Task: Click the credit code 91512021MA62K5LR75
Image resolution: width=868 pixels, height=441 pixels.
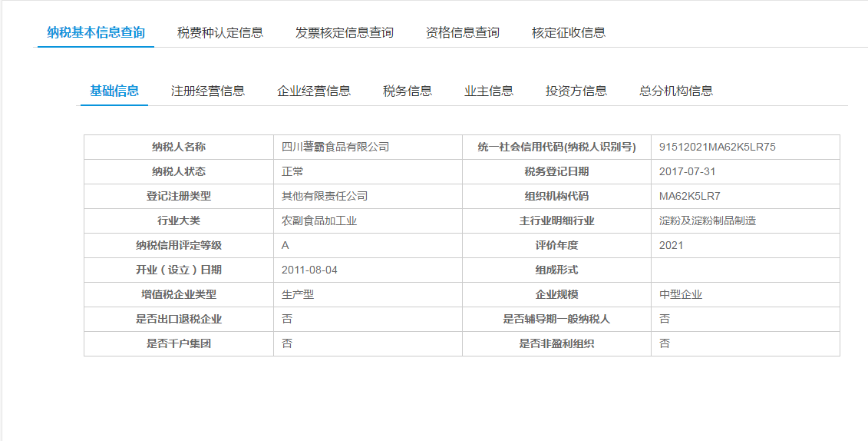Action: coord(717,147)
